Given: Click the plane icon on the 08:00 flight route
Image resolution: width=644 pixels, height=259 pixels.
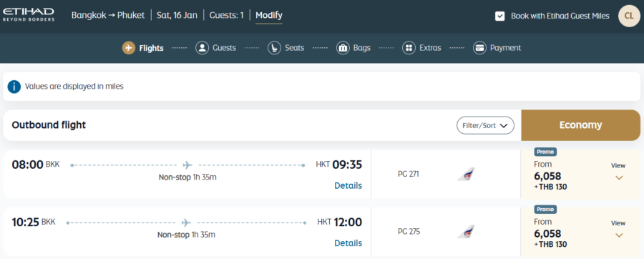Looking at the screenshot, I should (187, 165).
